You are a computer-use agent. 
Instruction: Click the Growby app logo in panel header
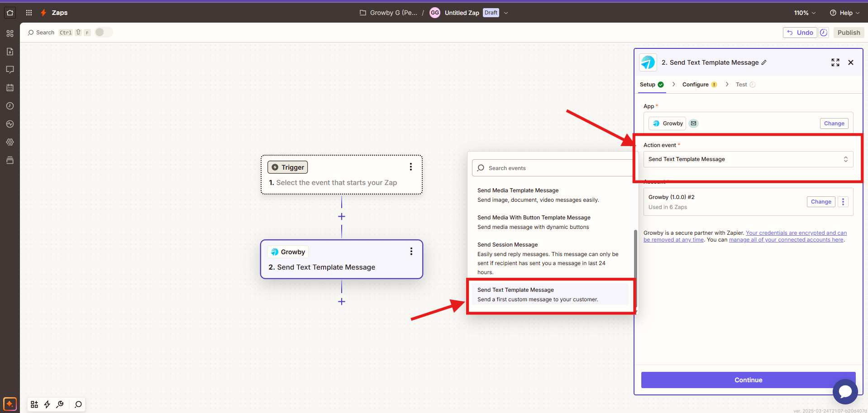tap(648, 62)
